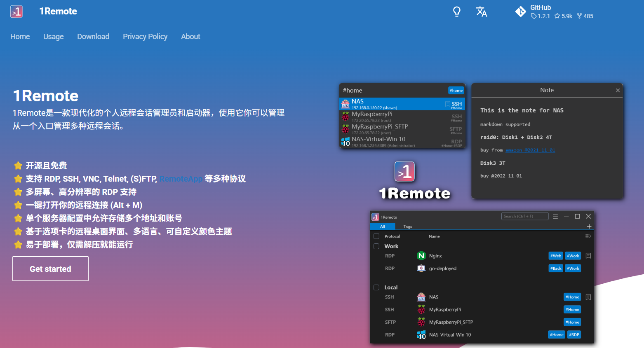Image resolution: width=644 pixels, height=348 pixels.
Task: Select the go-deployed entry name
Action: point(443,269)
